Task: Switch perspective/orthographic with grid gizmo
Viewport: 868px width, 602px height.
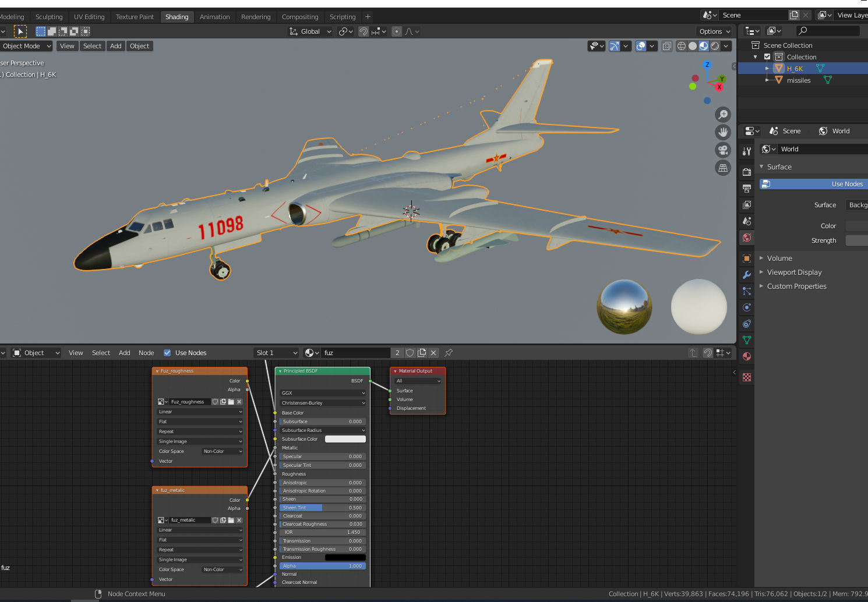Action: (723, 168)
